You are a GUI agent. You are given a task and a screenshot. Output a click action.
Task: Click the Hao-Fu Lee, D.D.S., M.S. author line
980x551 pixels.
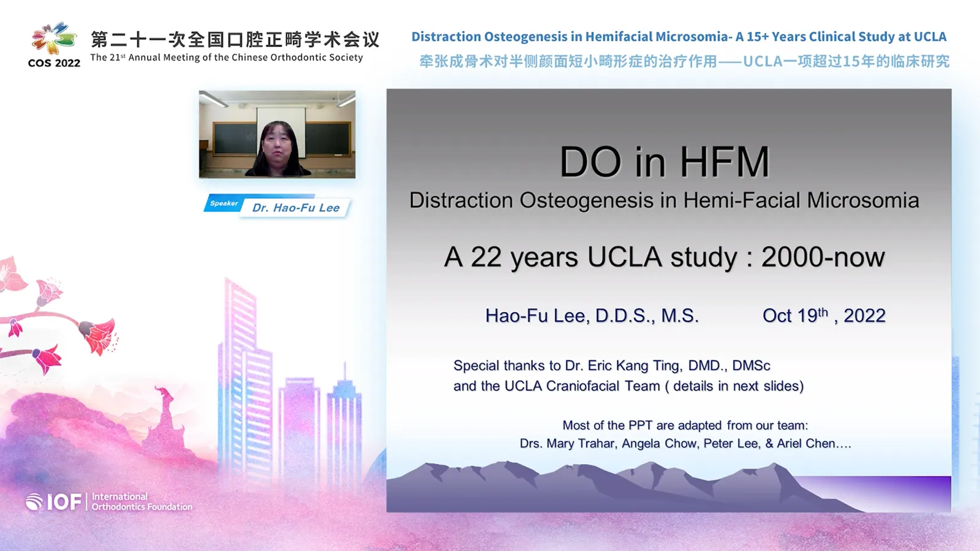tap(592, 316)
